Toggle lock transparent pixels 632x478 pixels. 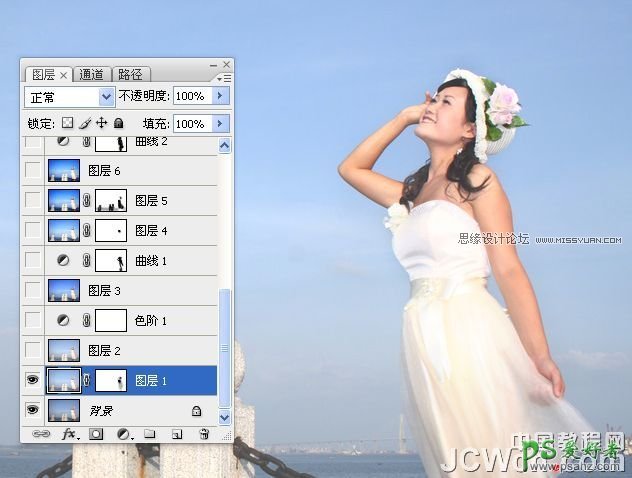point(68,123)
